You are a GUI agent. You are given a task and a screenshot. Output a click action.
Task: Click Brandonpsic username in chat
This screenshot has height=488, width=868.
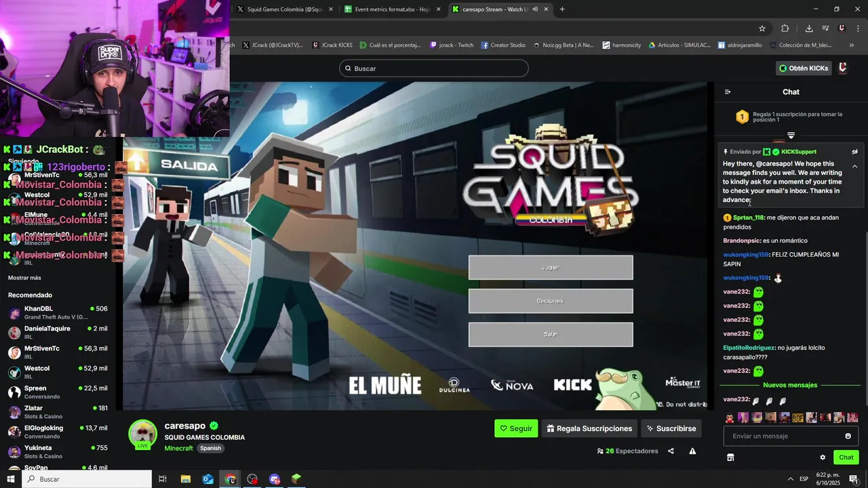[x=741, y=241]
